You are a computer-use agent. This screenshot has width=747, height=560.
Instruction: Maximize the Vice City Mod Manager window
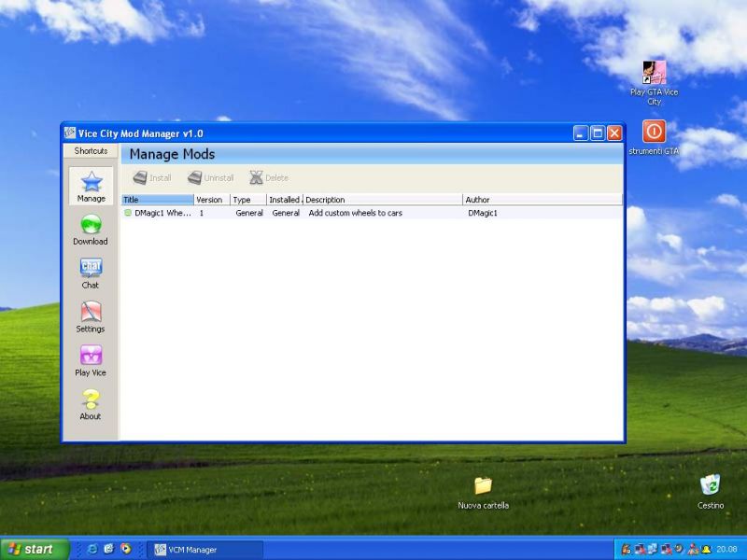click(x=598, y=133)
